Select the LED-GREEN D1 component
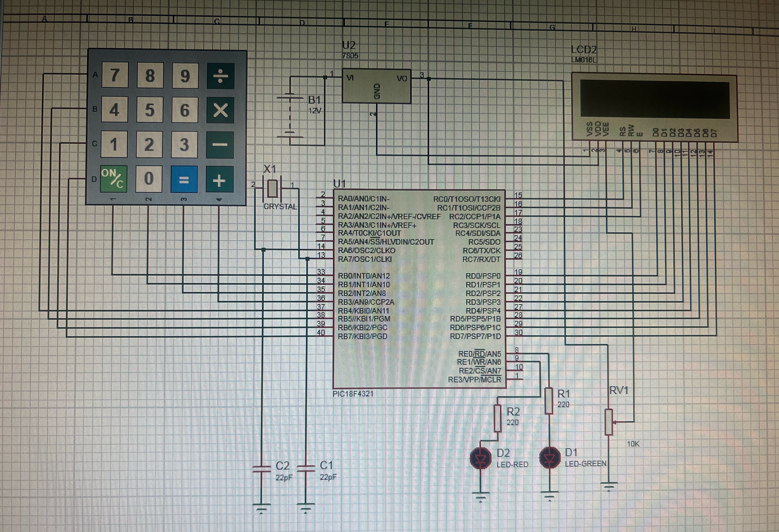This screenshot has height=532, width=779. [x=550, y=458]
